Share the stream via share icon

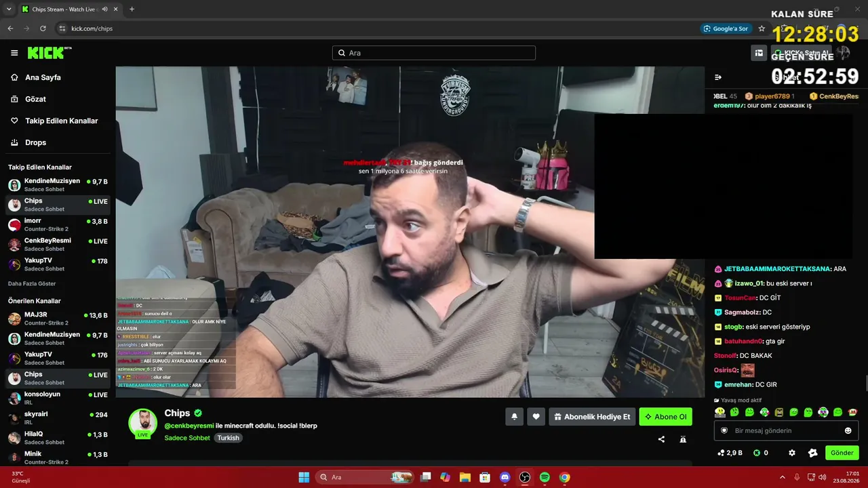tap(661, 439)
